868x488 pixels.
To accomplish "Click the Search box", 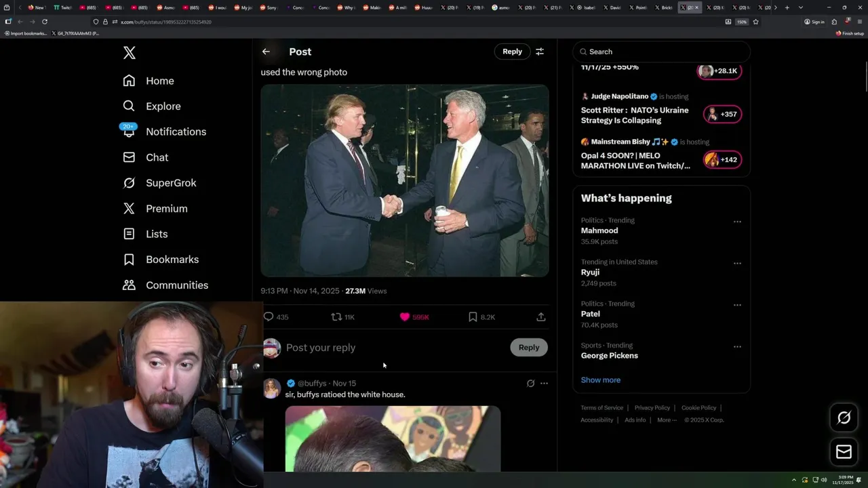I will click(x=661, y=52).
